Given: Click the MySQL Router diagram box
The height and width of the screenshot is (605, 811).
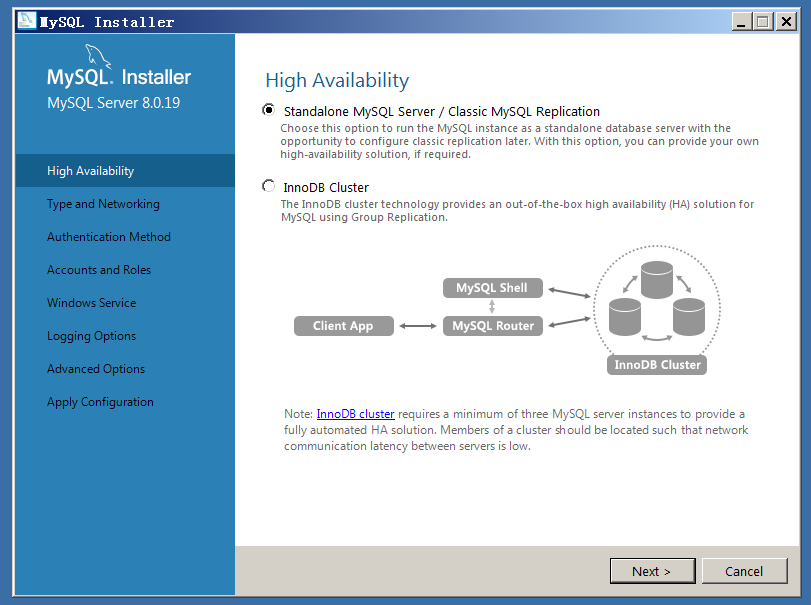Looking at the screenshot, I should tap(492, 326).
